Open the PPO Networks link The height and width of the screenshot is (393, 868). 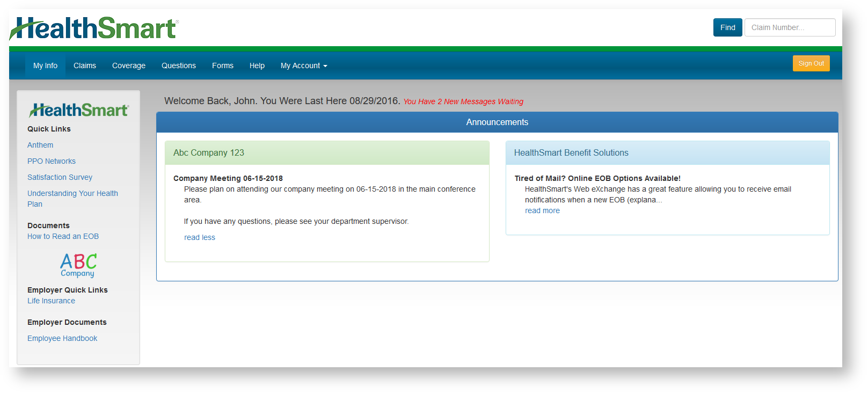coord(52,161)
